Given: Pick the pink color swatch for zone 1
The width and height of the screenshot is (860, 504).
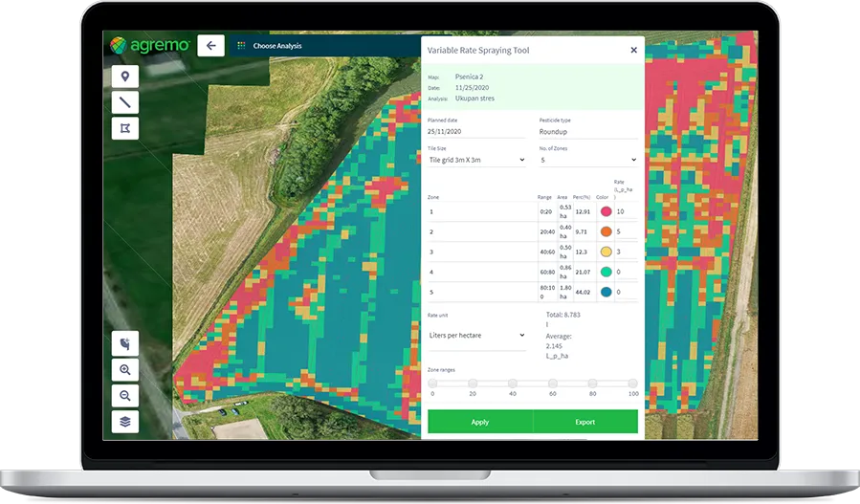Looking at the screenshot, I should click(606, 211).
